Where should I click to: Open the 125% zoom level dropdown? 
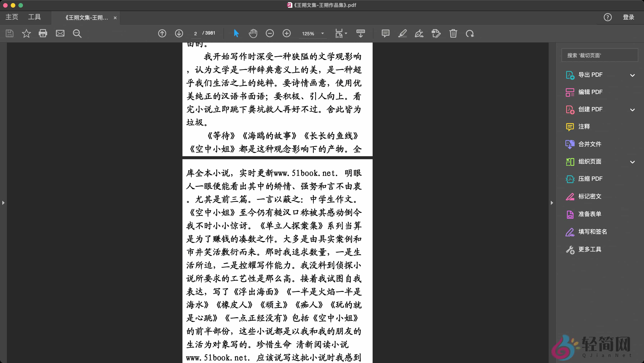click(x=322, y=33)
